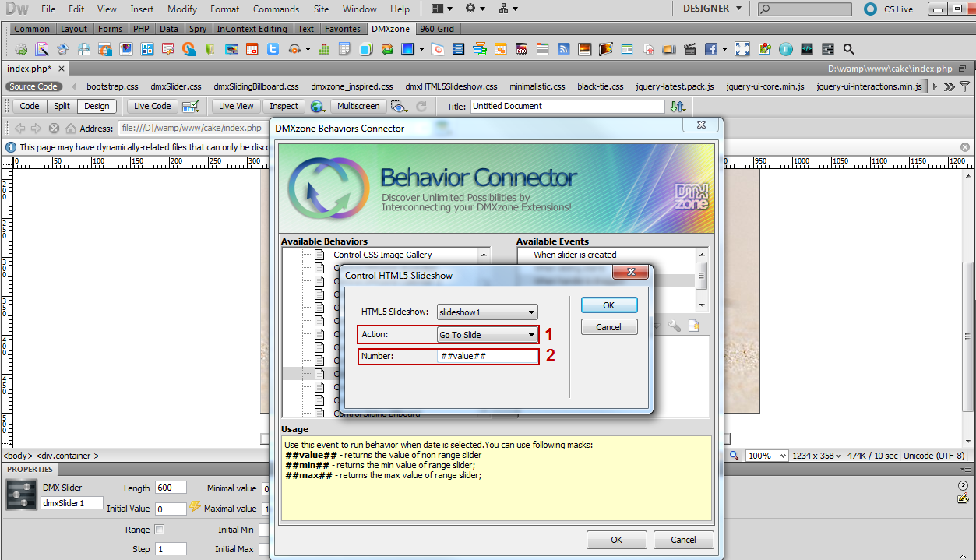Viewport: 976px width, 560px height.
Task: Select 'When slider is created' event
Action: tap(575, 255)
